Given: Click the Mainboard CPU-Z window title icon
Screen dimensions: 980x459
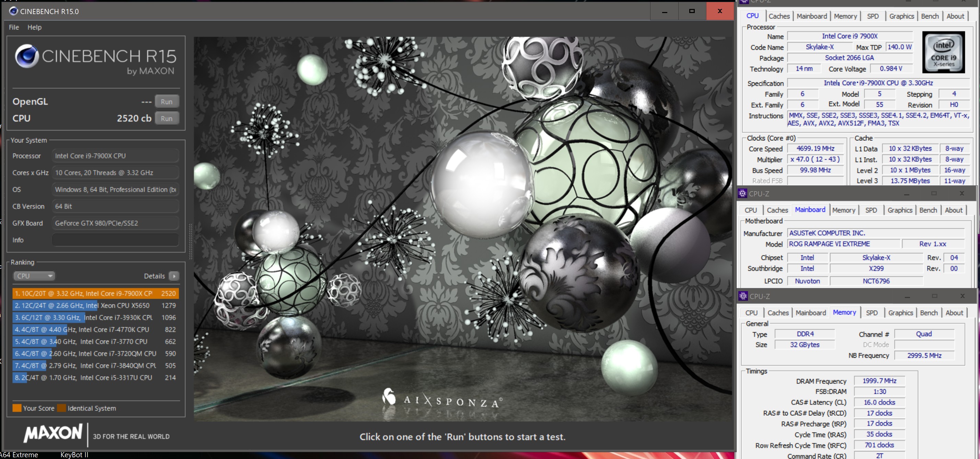Looking at the screenshot, I should click(x=742, y=193).
